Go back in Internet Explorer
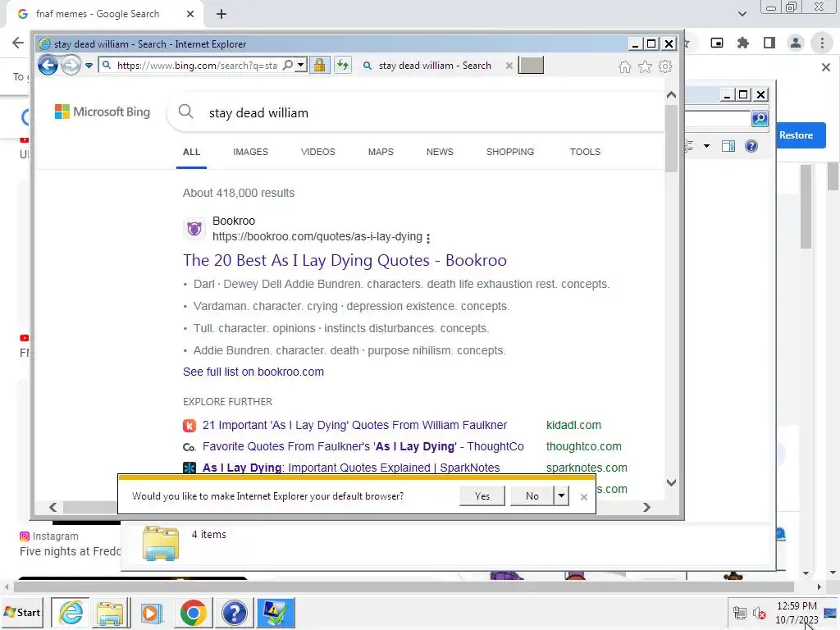This screenshot has width=840, height=630. [48, 66]
